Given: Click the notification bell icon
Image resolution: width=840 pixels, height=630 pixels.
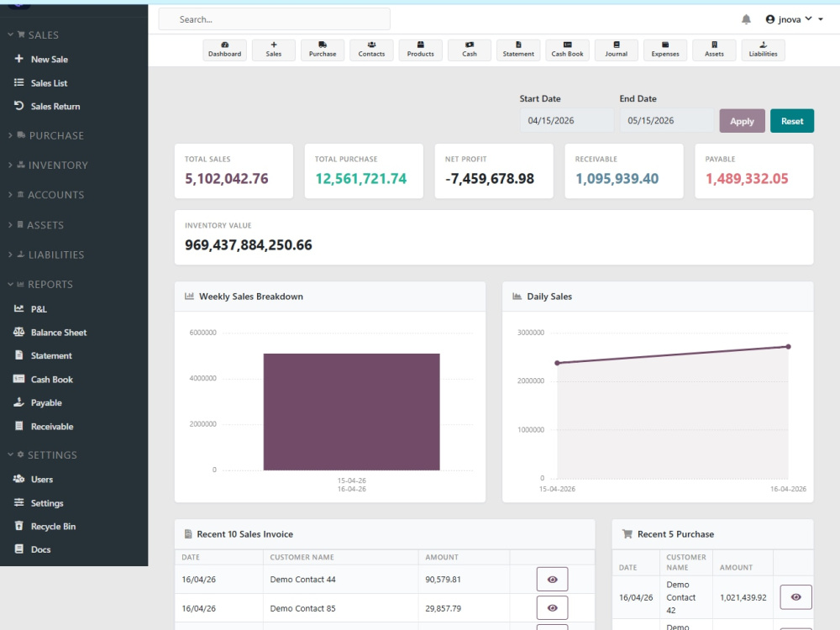Looking at the screenshot, I should coord(746,19).
